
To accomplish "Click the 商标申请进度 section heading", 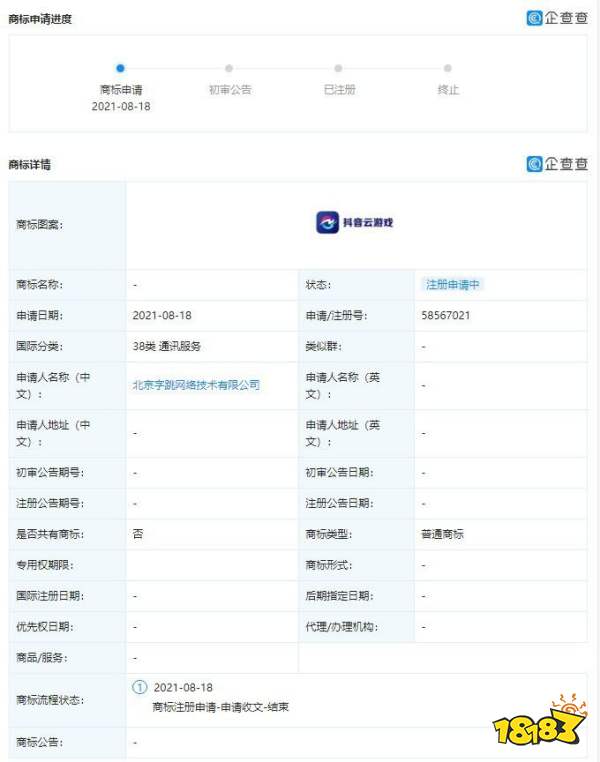I will 40,19.
